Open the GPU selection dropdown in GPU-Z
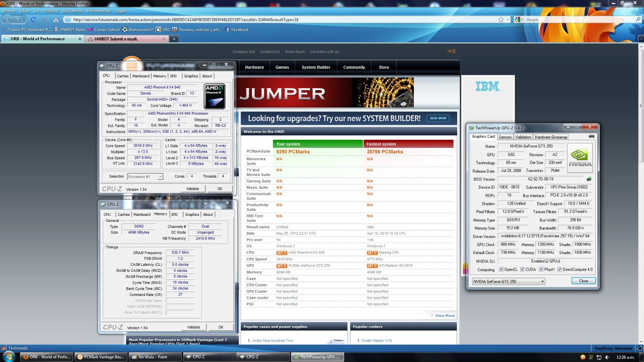The image size is (644, 362). point(509,281)
